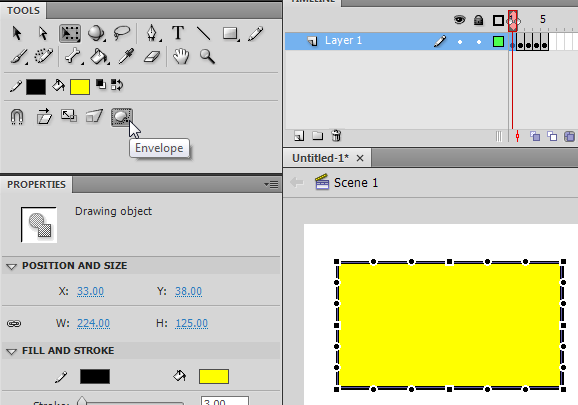The image size is (578, 405).
Task: Toggle the Onion Skin button
Action: point(535,136)
